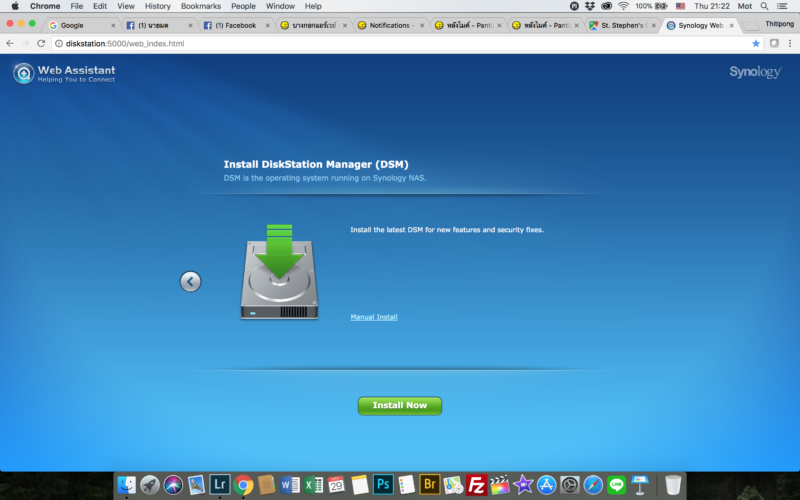Open Microsoft Excel from the dock

(x=313, y=485)
